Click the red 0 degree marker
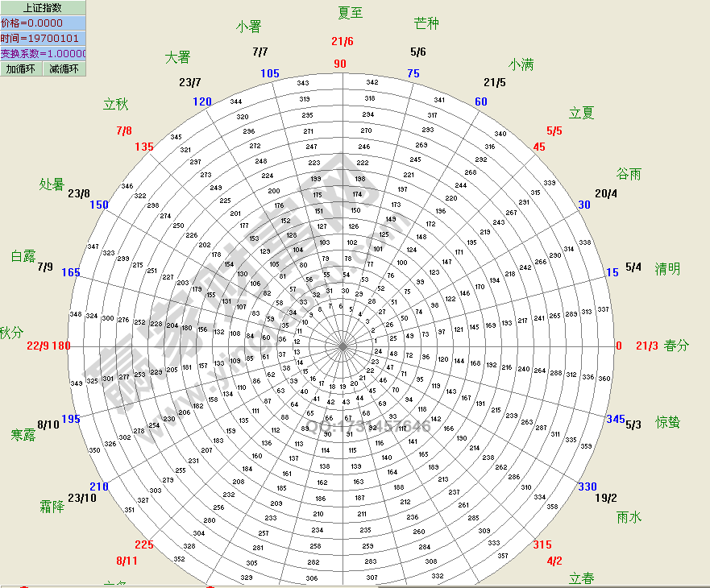This screenshot has width=710, height=588. click(619, 346)
